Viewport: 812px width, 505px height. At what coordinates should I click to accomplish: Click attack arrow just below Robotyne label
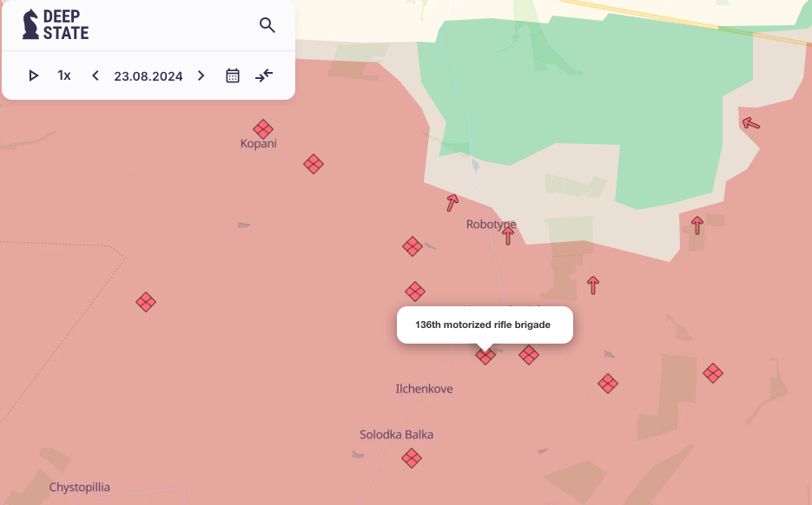[x=508, y=235]
